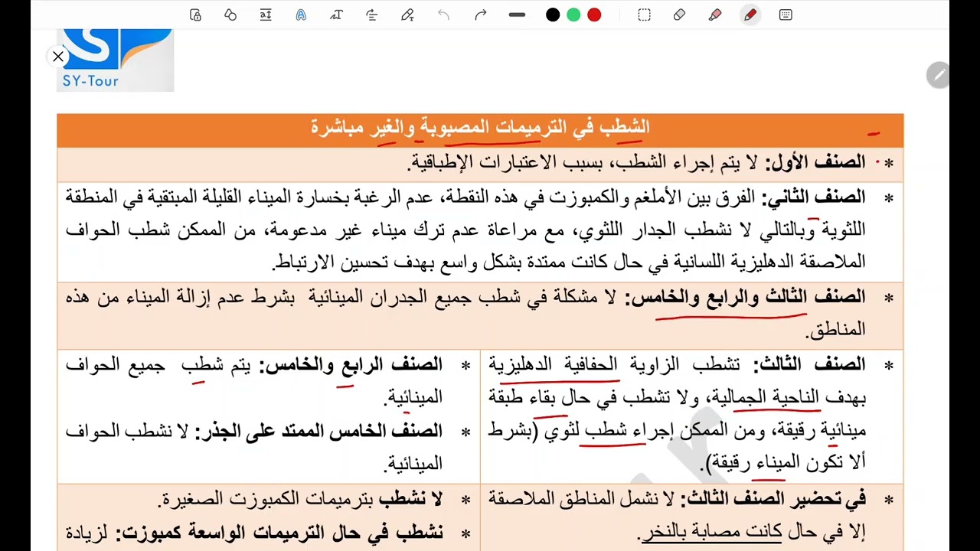Redo the last action
The height and width of the screenshot is (551, 980).
(x=480, y=15)
